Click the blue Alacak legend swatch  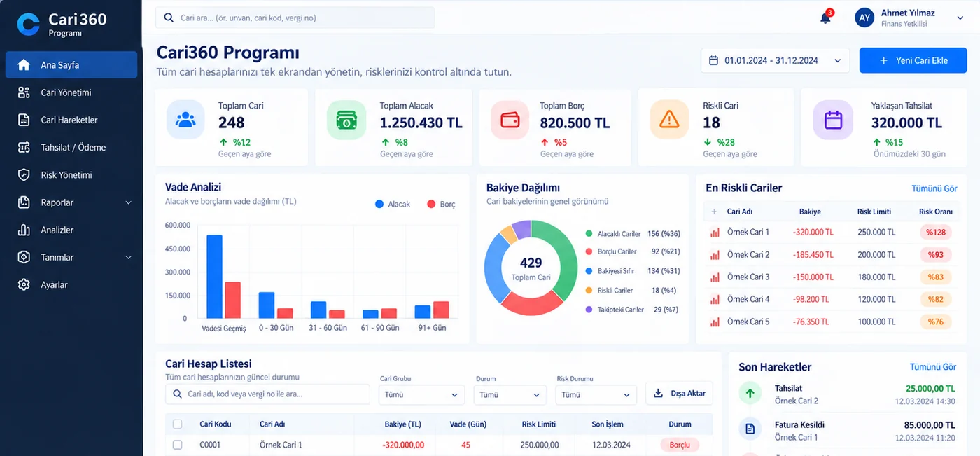(x=379, y=205)
